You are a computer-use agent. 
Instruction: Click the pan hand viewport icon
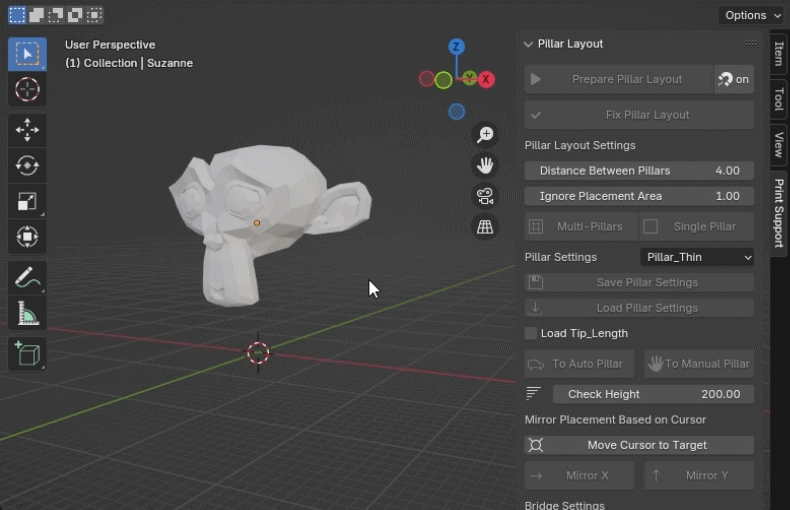[485, 165]
